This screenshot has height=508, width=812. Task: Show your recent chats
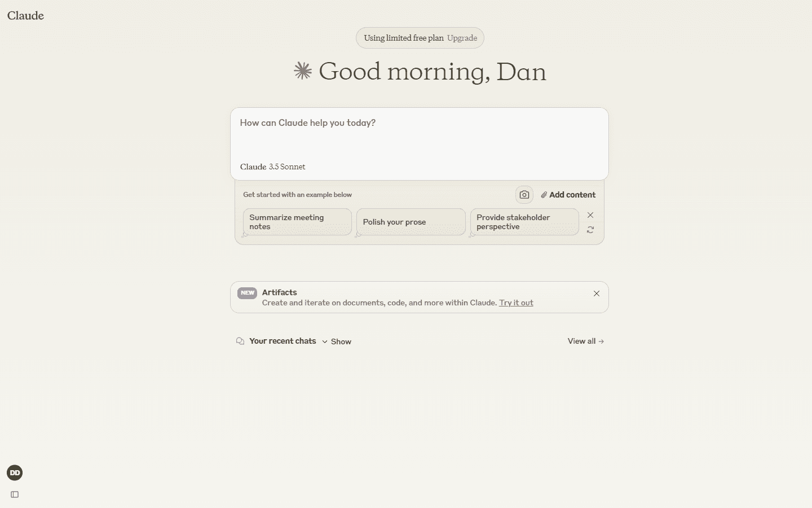(337, 341)
